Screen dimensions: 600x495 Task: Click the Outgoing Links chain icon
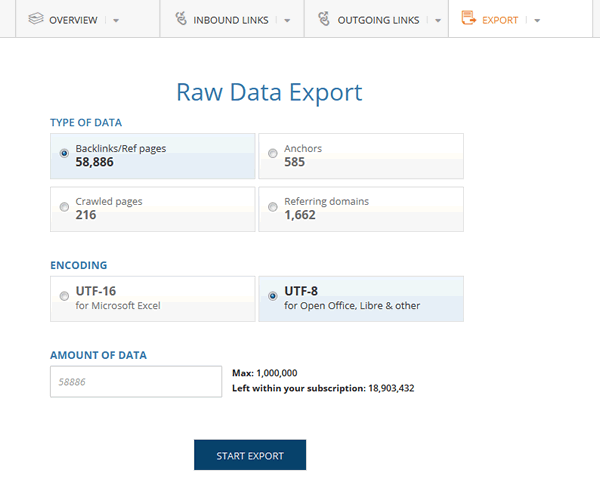click(324, 19)
